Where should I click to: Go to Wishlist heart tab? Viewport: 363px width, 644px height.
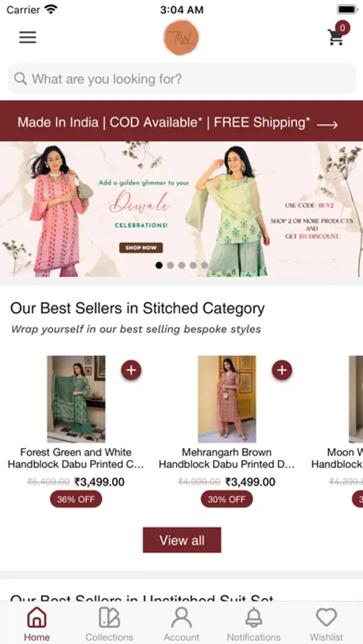pyautogui.click(x=326, y=624)
